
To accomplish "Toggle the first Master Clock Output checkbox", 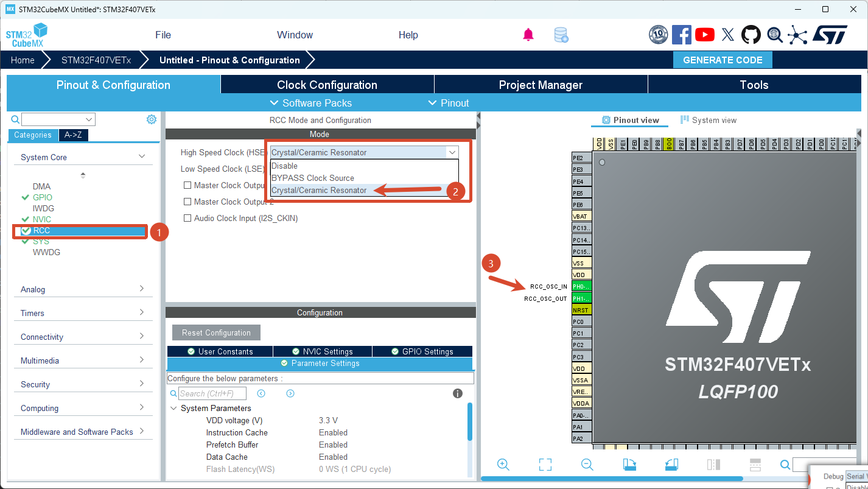I will (x=187, y=185).
